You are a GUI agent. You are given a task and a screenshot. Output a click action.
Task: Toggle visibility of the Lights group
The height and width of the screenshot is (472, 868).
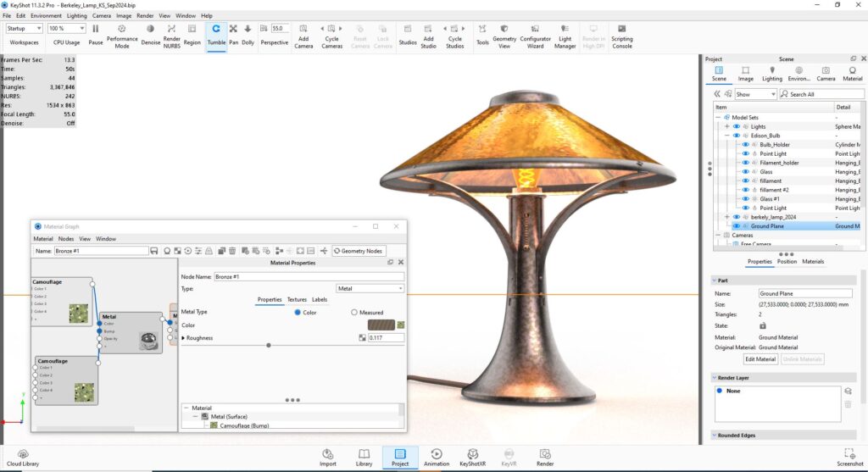736,126
